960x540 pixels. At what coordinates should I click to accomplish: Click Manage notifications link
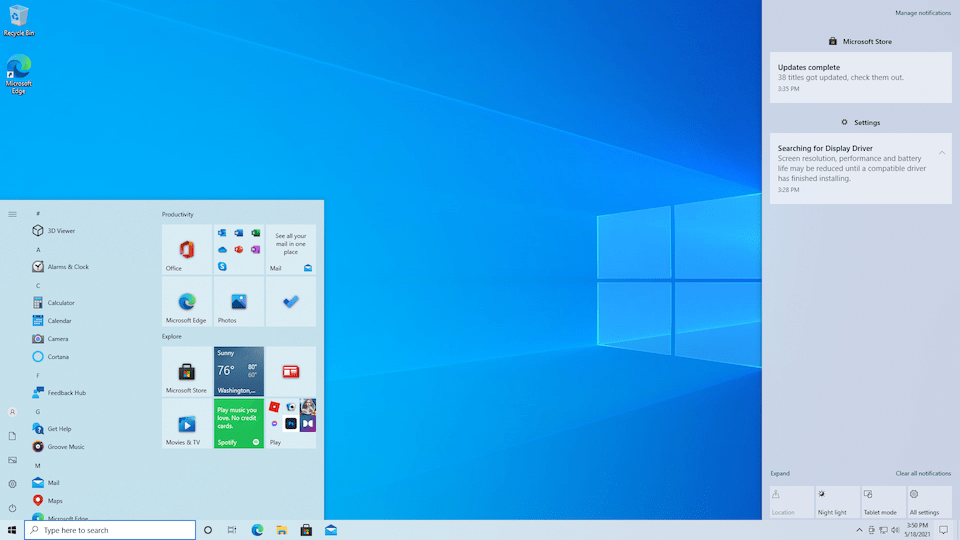[922, 13]
